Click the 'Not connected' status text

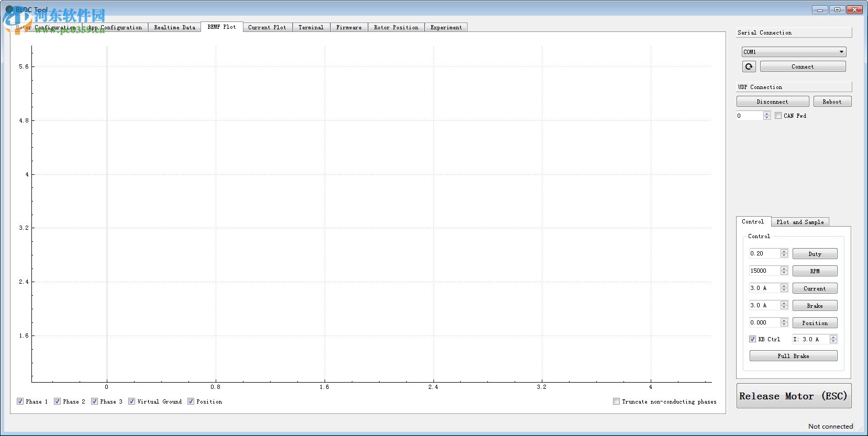(x=831, y=426)
